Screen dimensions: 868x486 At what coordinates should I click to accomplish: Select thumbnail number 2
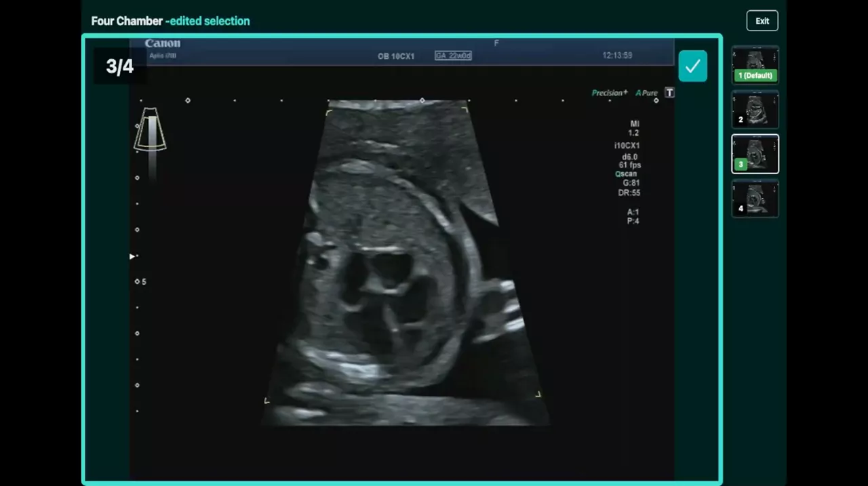coord(755,110)
